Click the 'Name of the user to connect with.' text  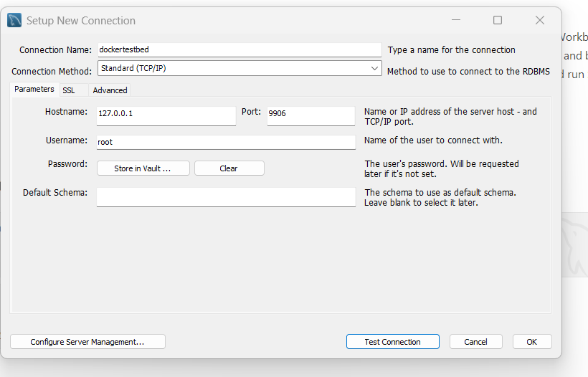coord(433,140)
